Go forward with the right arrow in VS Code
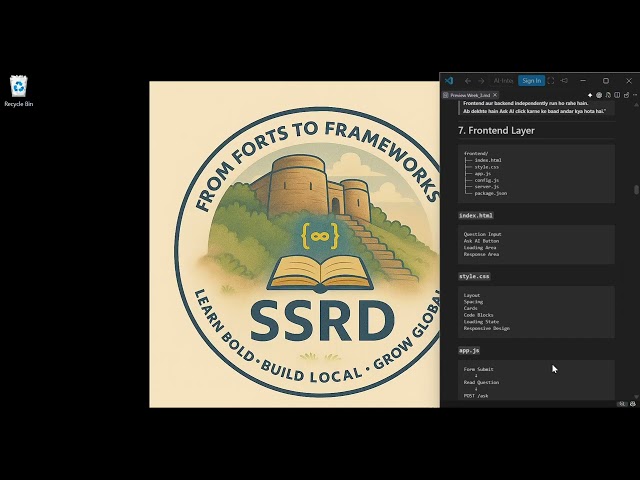 tap(481, 81)
